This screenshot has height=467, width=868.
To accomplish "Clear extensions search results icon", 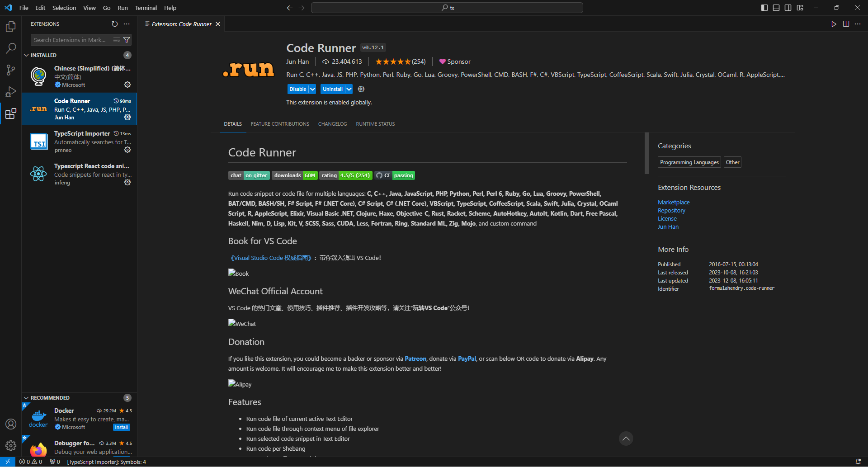I will click(117, 40).
